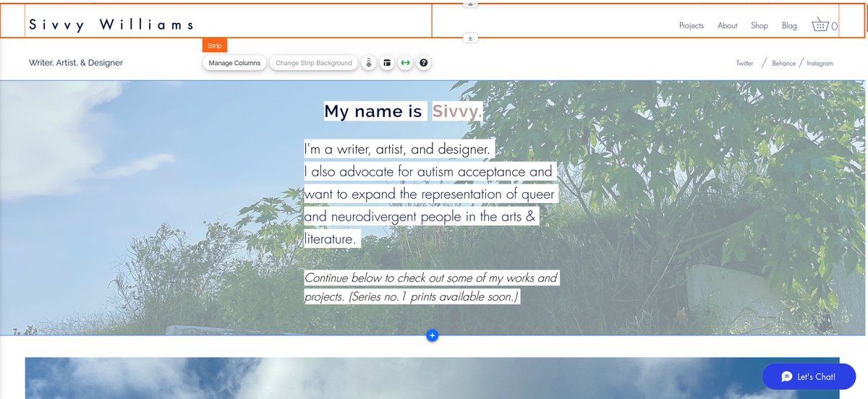Screen dimensions: 868x399
Task: Select the cloud image below strip
Action: click(x=432, y=378)
